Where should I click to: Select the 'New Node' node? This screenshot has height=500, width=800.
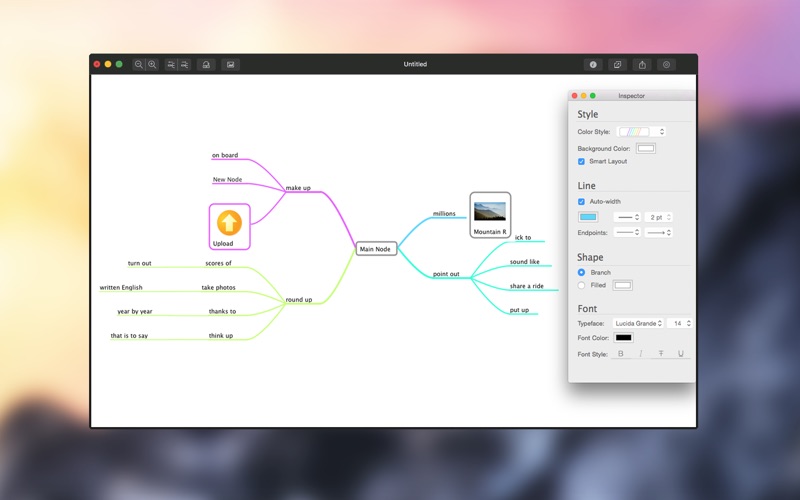pyautogui.click(x=228, y=180)
